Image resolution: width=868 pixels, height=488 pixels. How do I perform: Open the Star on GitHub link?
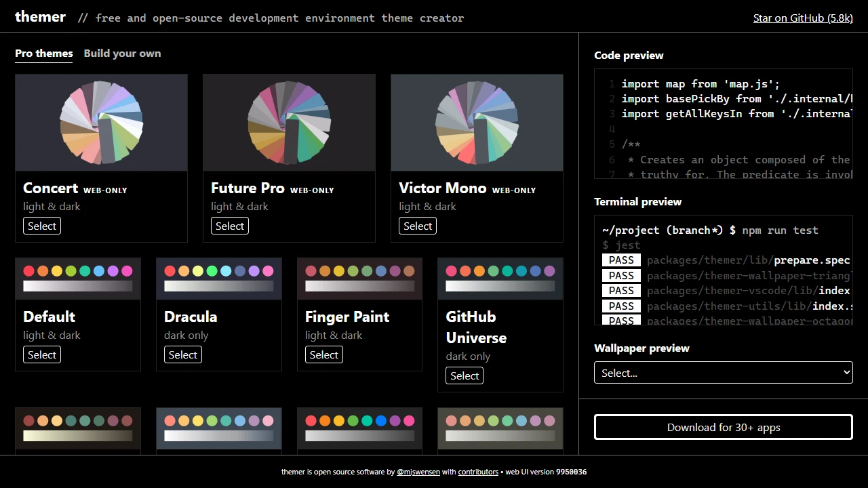[x=803, y=18]
